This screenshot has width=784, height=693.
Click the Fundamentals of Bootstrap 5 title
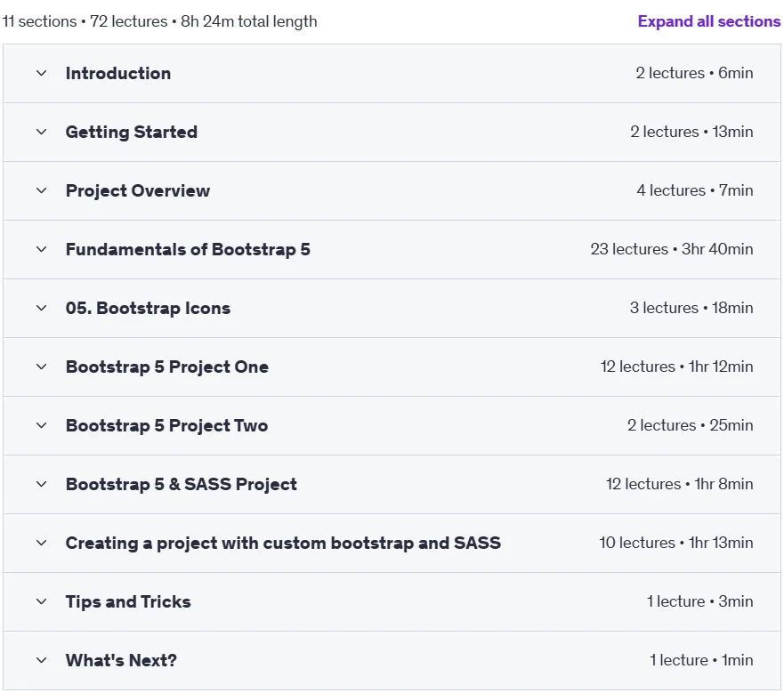[188, 249]
